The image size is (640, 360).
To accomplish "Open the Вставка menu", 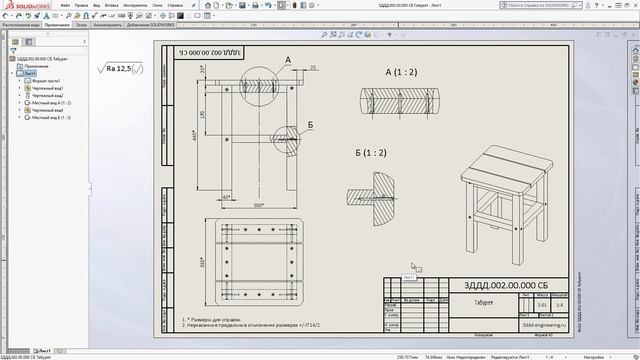I will [x=111, y=6].
